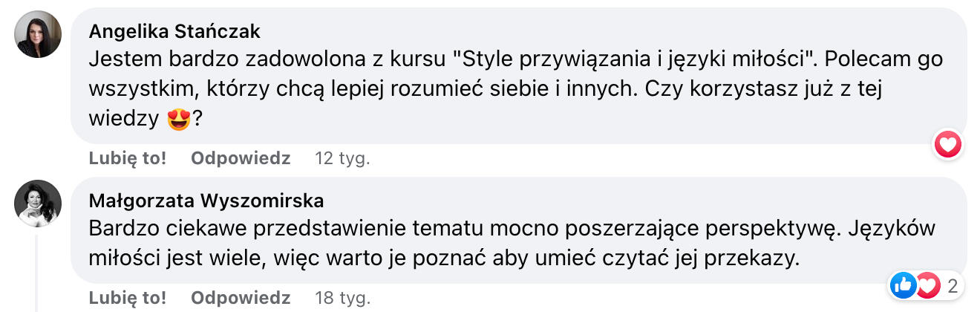Click the heart-eyes emoji in Angelika's comment
This screenshot has height=312, width=980.
click(x=179, y=119)
